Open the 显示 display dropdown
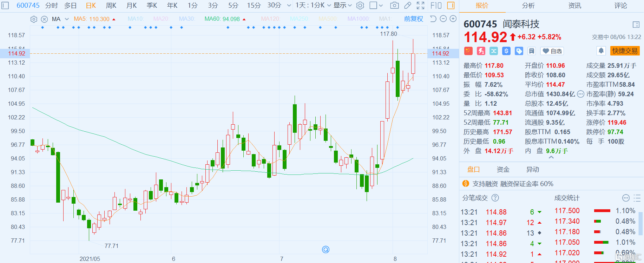The width and height of the screenshot is (644, 263). pyautogui.click(x=343, y=5)
